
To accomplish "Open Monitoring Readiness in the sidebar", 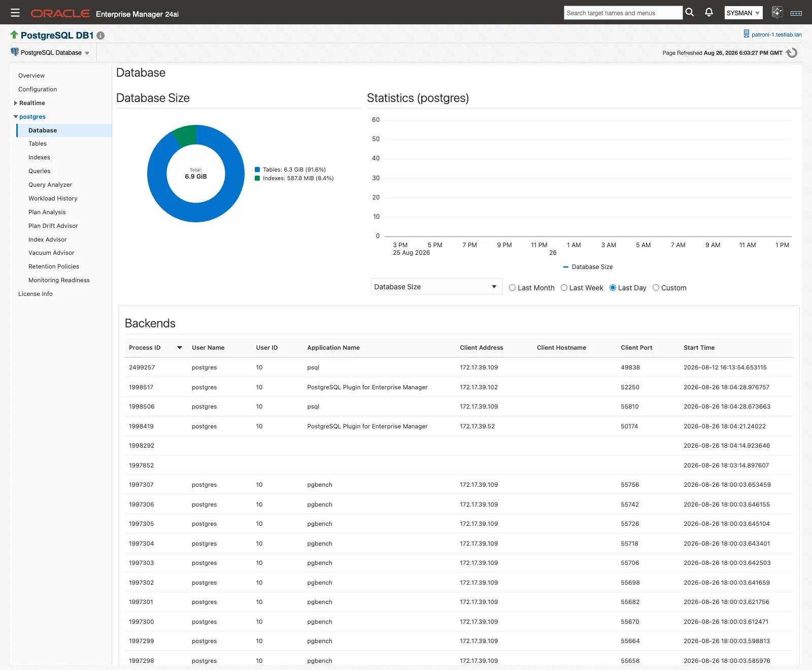I will pos(59,280).
